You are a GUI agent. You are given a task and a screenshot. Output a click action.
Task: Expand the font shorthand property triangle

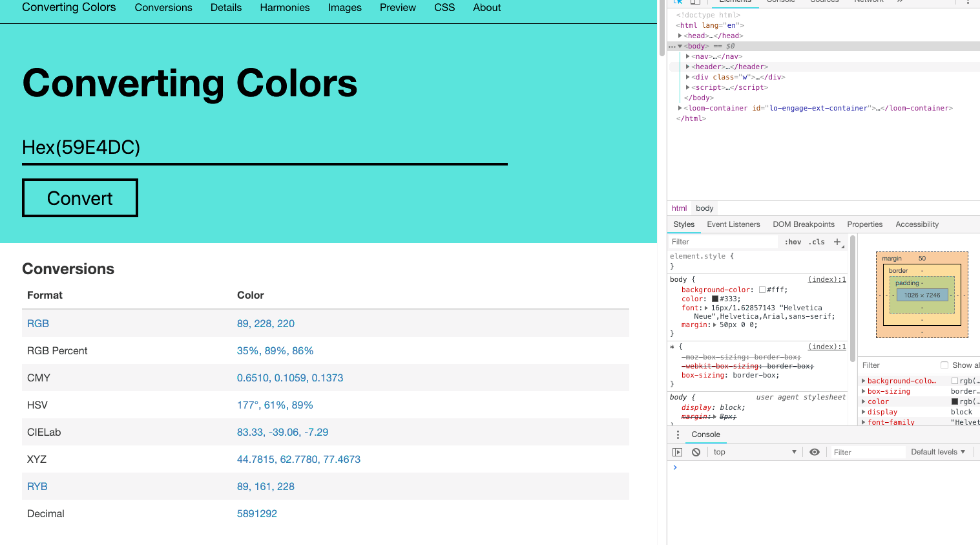click(x=706, y=308)
